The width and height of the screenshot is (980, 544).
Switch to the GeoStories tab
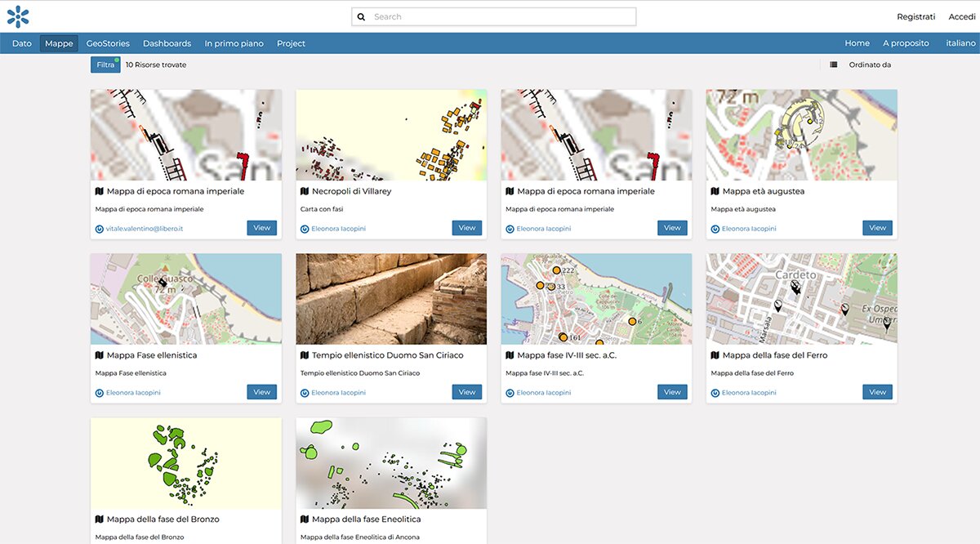(x=108, y=43)
